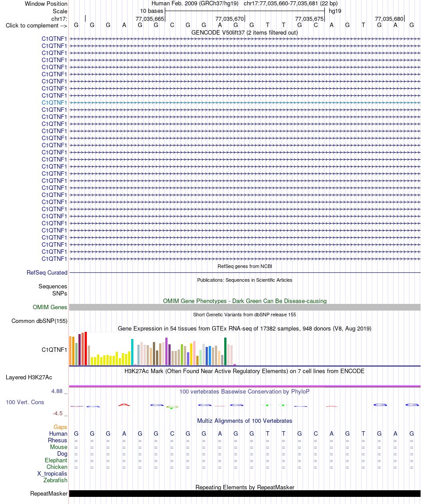
Task: Click the Mouse species row label
Action: coord(58,447)
